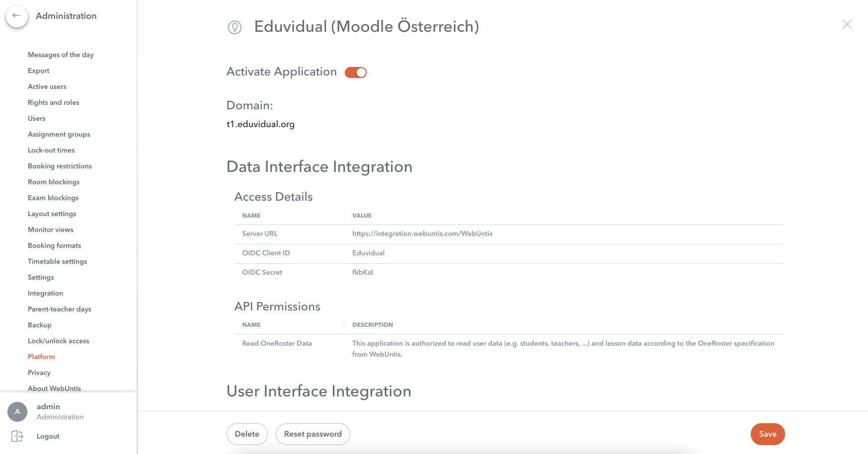Open About WebUntis
The image size is (868, 454).
click(55, 388)
